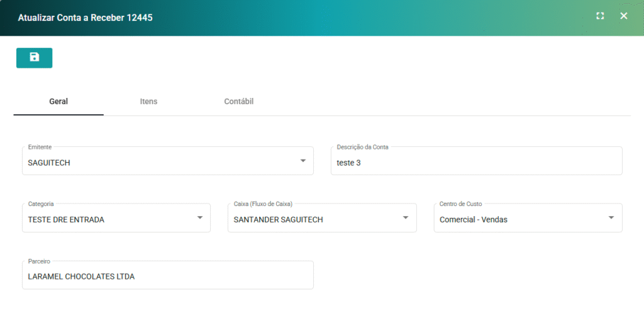Open the Categoria dropdown arrow
Image resolution: width=644 pixels, height=331 pixels.
pos(200,217)
